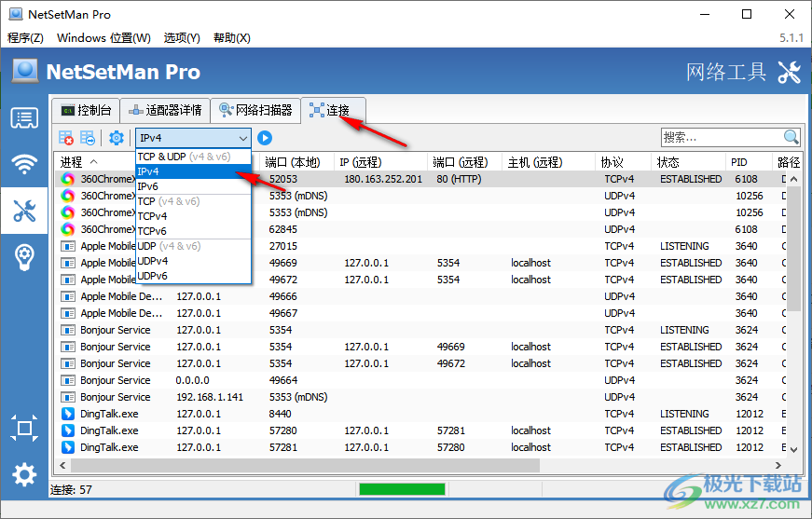Click the 360Chrome icon in port 52053 row
The image size is (812, 519).
click(68, 179)
